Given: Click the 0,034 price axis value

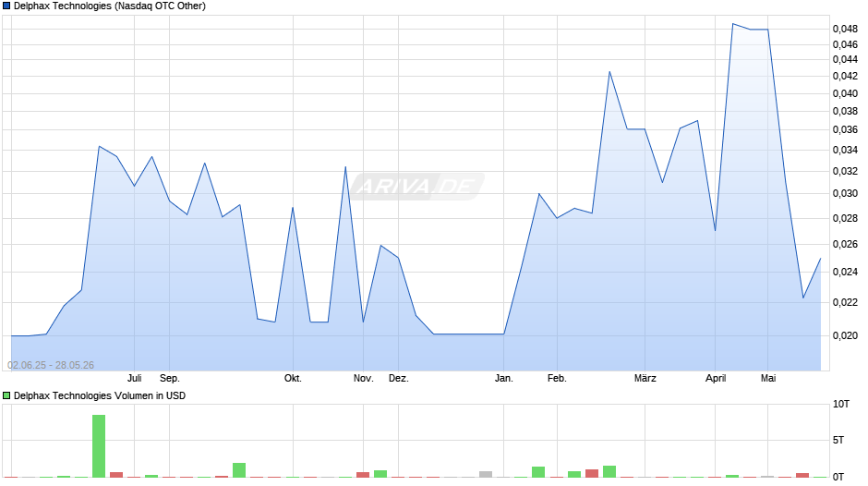Looking at the screenshot, I should [845, 150].
